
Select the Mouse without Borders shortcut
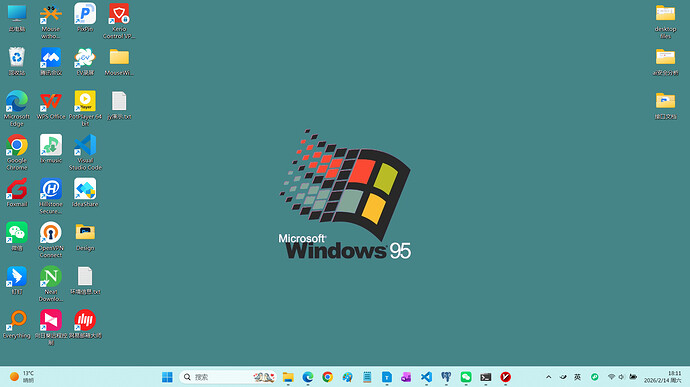(51, 21)
